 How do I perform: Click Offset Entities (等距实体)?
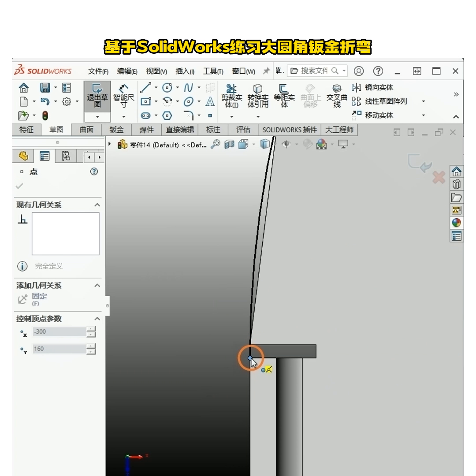(284, 96)
